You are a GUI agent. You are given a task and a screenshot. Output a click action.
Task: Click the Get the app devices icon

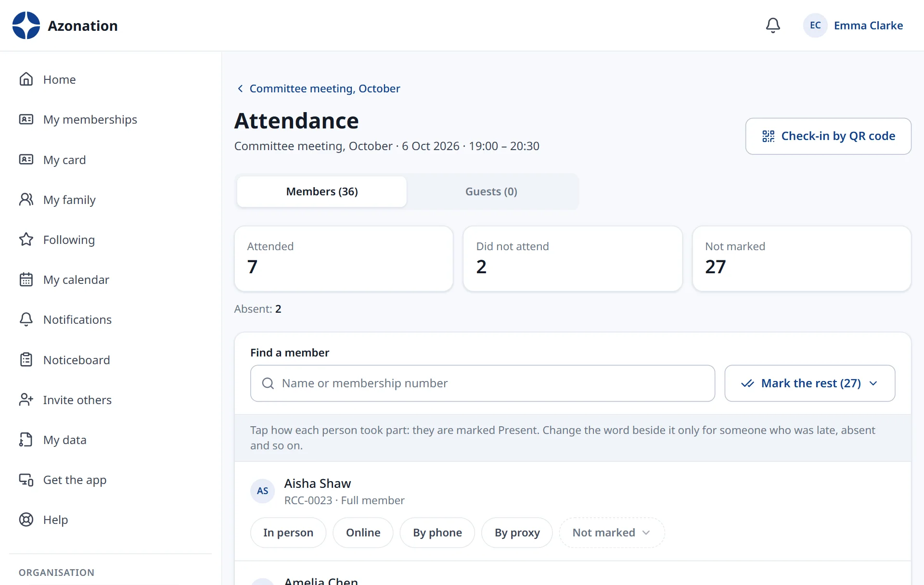pos(26,480)
